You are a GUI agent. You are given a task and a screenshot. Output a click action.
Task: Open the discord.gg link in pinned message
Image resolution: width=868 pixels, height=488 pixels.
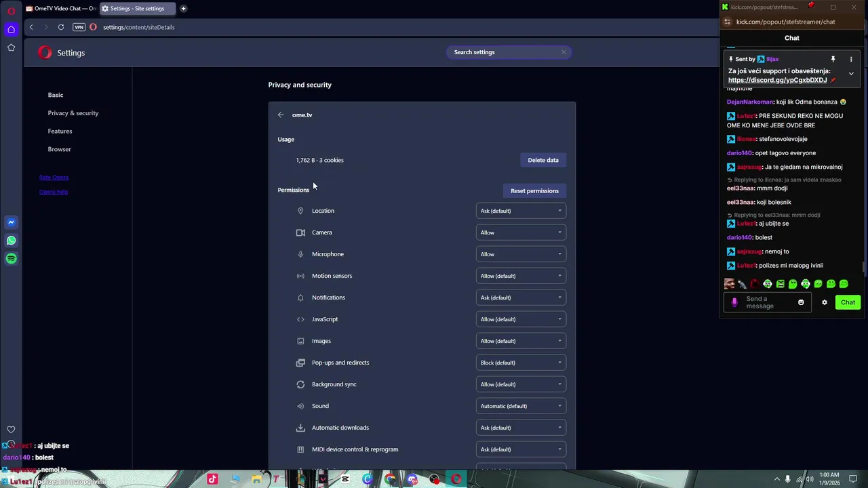[777, 80]
